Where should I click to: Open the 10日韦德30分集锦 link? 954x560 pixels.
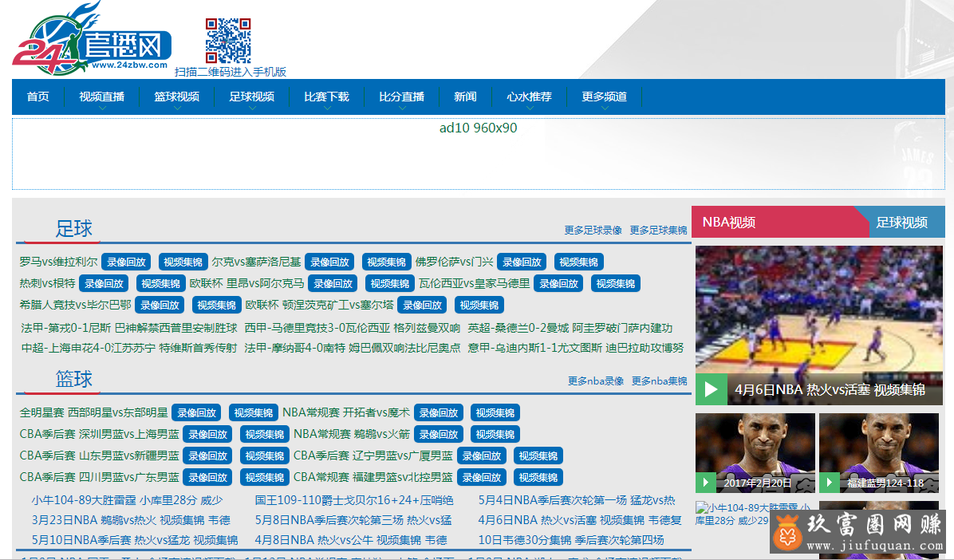[x=571, y=540]
